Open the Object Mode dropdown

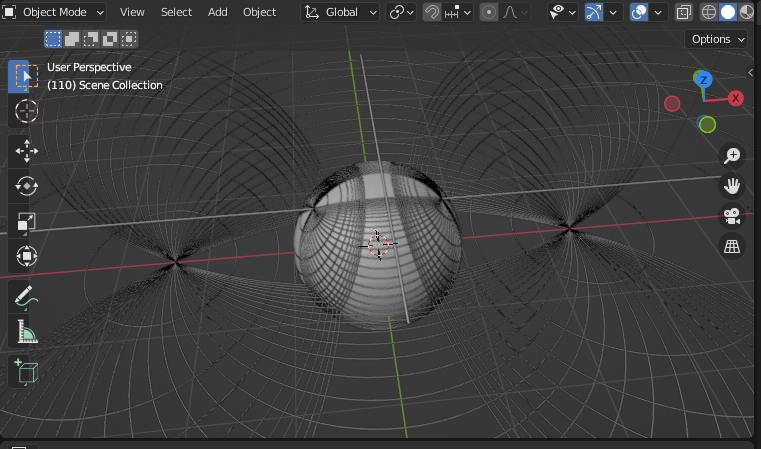tap(54, 12)
